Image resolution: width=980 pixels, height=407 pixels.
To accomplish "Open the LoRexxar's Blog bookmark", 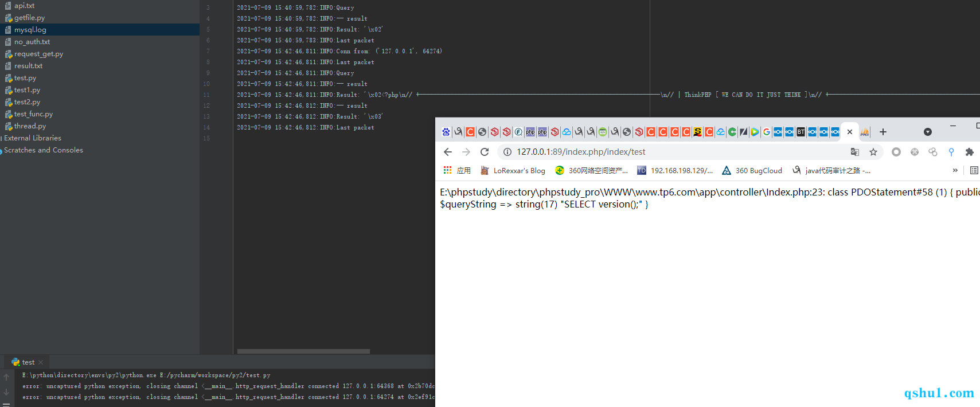I will 513,170.
